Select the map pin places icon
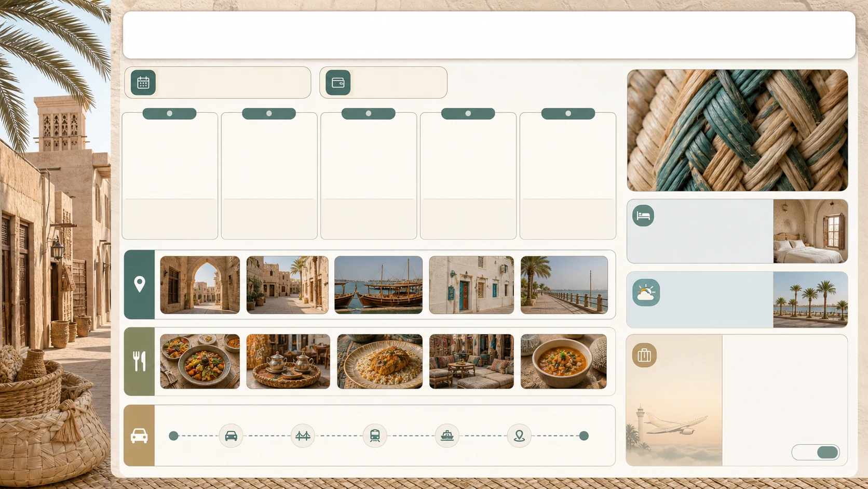The height and width of the screenshot is (489, 868). tap(139, 284)
